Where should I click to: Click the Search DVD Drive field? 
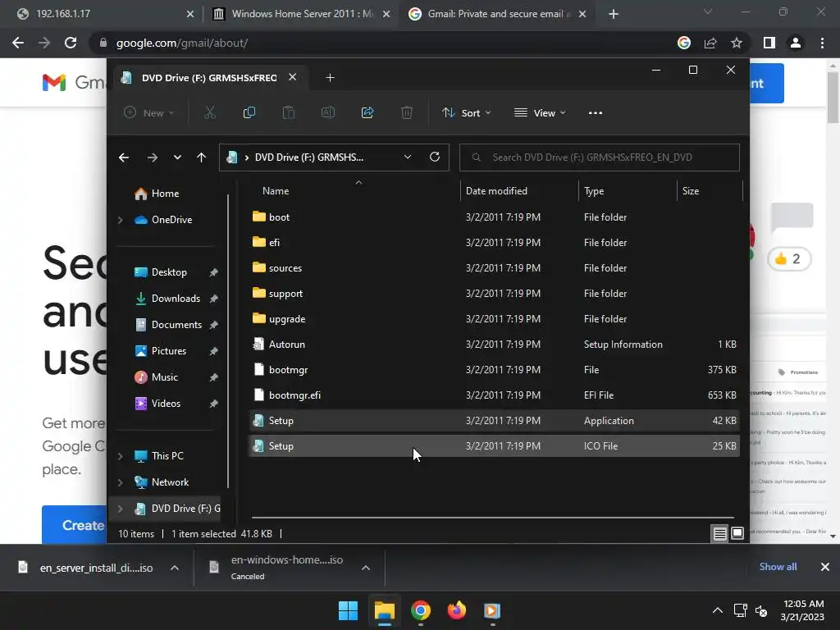[600, 157]
